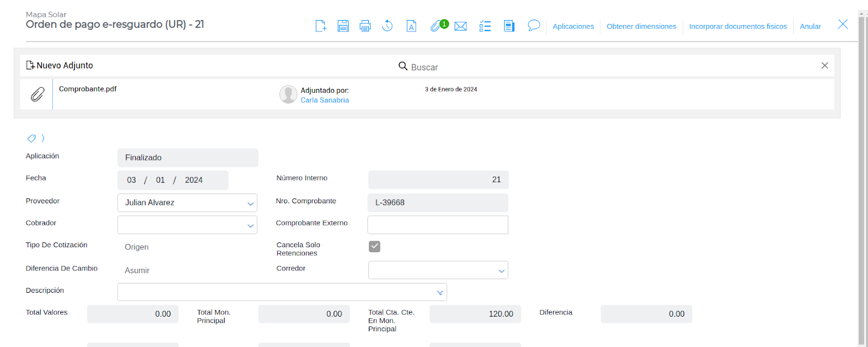Open comments speech bubble icon

pyautogui.click(x=534, y=25)
